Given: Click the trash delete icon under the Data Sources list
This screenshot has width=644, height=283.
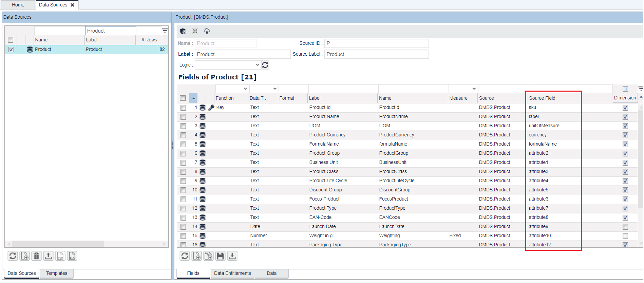Looking at the screenshot, I should pos(37,256).
